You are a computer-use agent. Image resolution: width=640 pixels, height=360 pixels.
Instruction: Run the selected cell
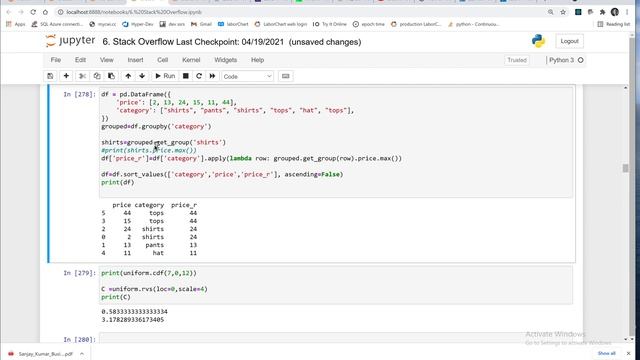[165, 76]
